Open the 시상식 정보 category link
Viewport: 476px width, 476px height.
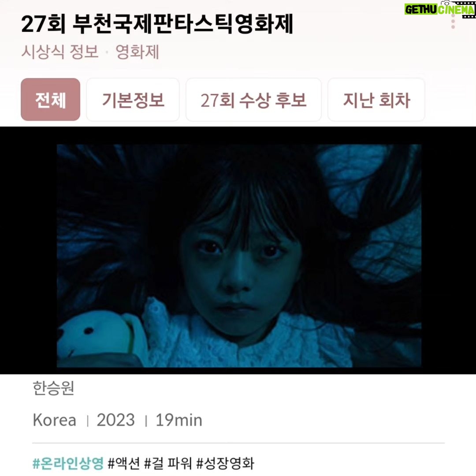point(60,51)
